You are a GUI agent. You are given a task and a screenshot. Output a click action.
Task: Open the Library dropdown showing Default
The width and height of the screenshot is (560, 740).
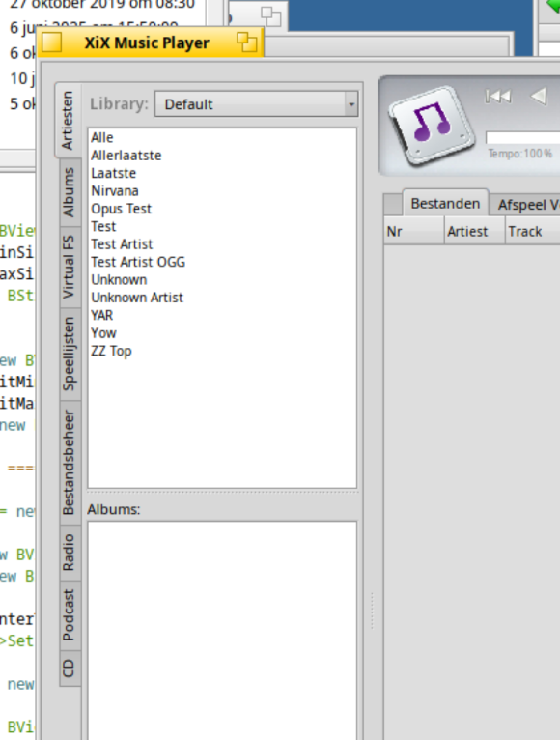256,103
